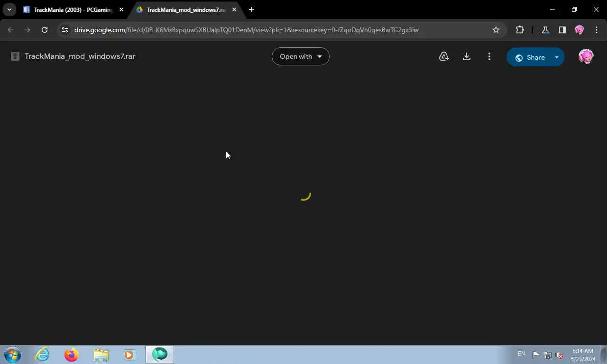Go forward one page

(28, 30)
